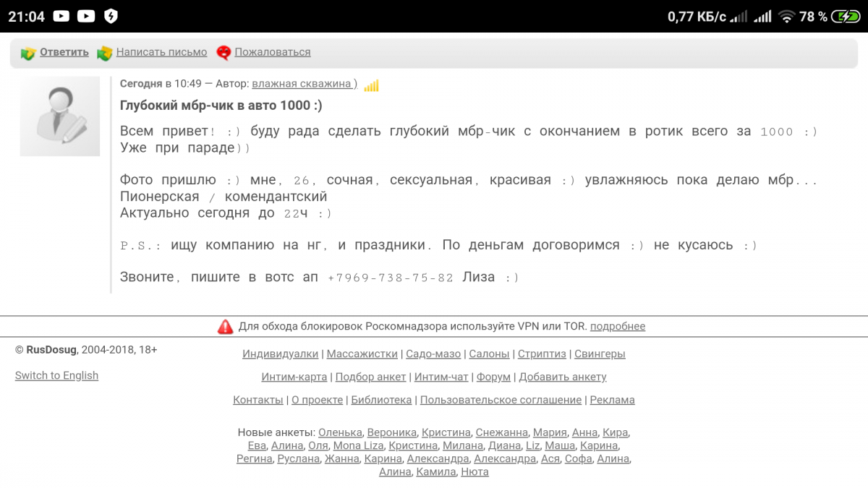Click the Добавить анкету link
The image size is (868, 488).
click(x=563, y=377)
